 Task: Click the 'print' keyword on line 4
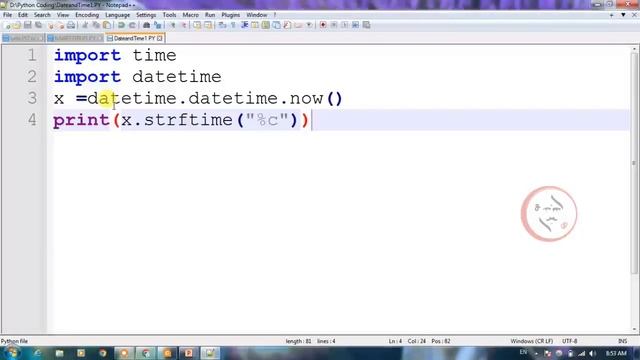[81, 120]
